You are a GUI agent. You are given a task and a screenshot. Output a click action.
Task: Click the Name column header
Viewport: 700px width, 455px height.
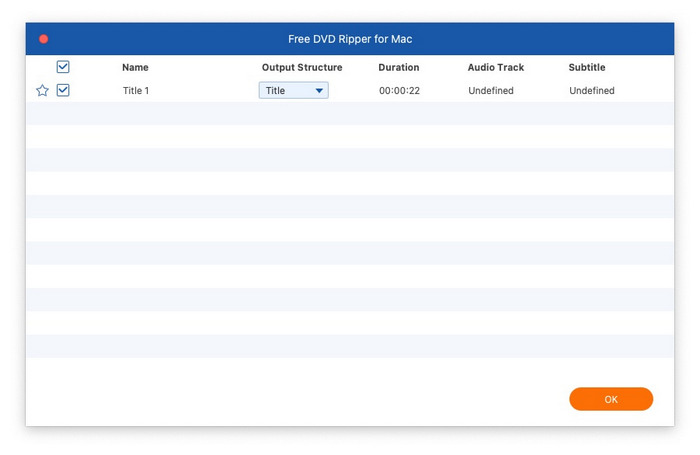click(135, 68)
